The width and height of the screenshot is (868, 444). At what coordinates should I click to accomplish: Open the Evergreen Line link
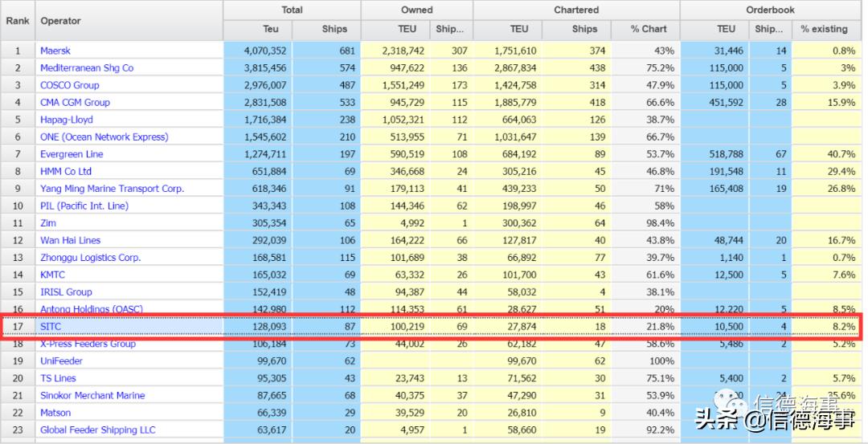tap(72, 154)
